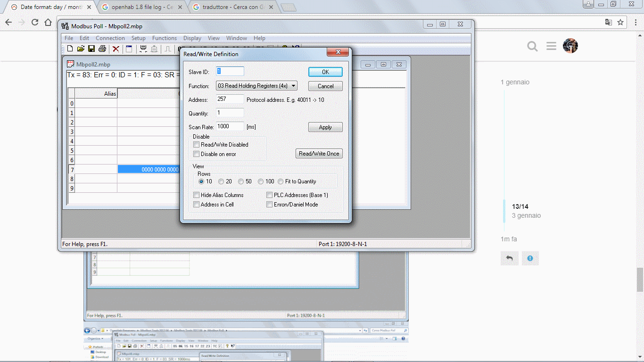Click the Scan Rate input field
This screenshot has width=644, height=362.
(x=230, y=126)
